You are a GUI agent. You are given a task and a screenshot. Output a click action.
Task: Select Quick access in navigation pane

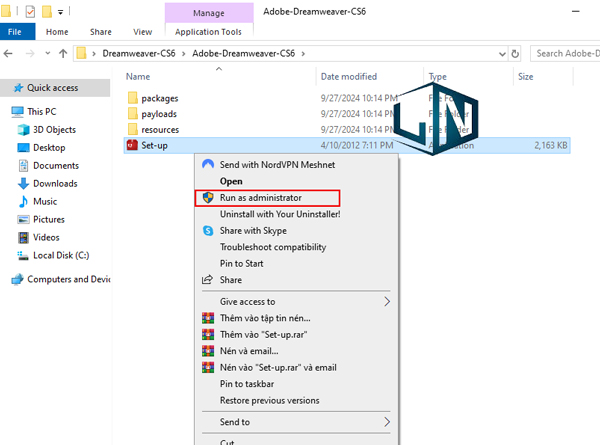pos(55,88)
